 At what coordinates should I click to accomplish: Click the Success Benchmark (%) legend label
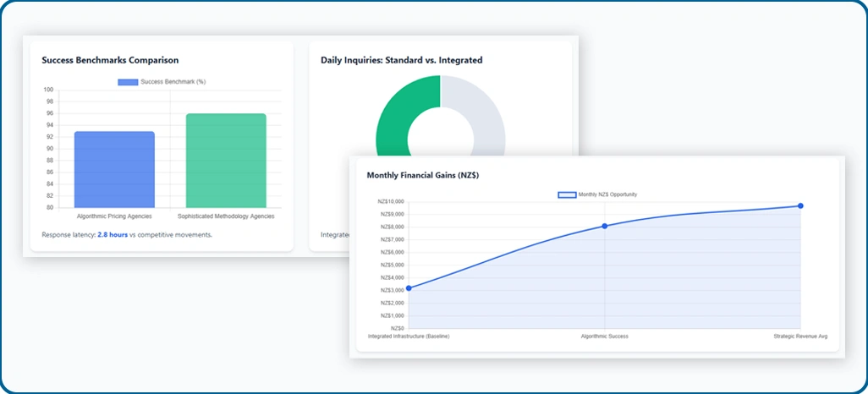pyautogui.click(x=173, y=82)
